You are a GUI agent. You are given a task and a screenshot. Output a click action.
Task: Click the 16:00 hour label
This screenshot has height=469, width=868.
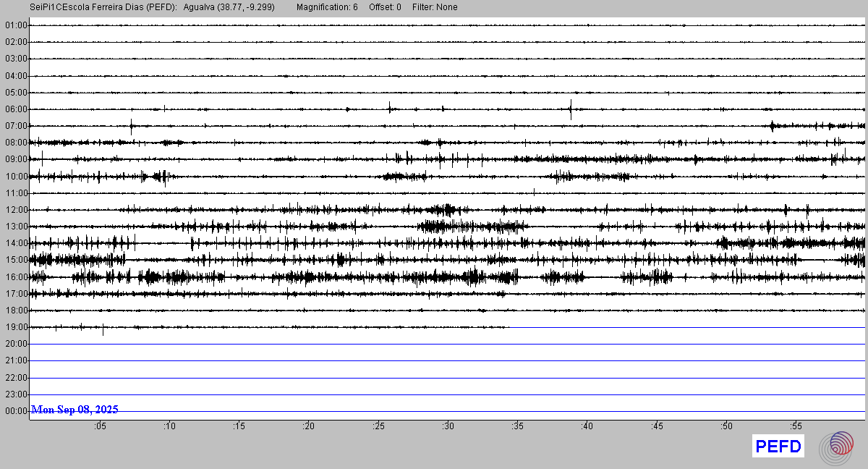pyautogui.click(x=16, y=277)
